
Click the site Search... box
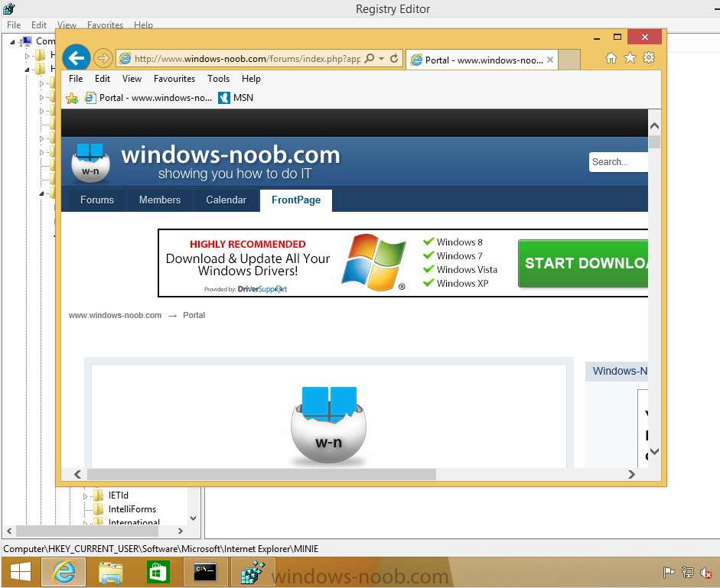point(618,162)
